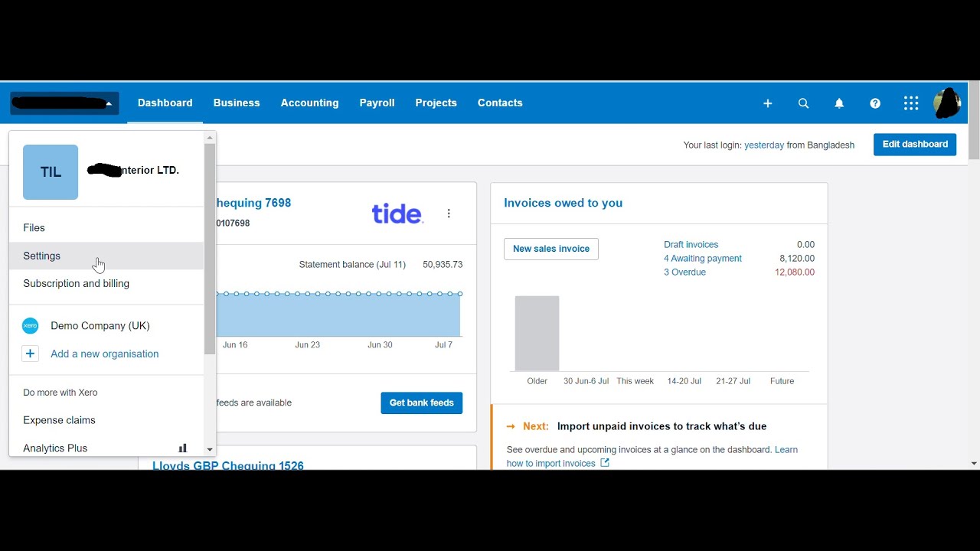
Task: Click the Older bar in invoices chart
Action: click(537, 334)
